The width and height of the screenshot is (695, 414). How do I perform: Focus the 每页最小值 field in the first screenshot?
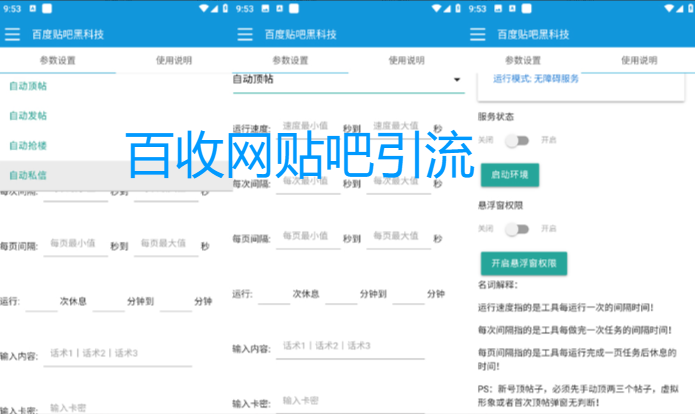click(76, 245)
